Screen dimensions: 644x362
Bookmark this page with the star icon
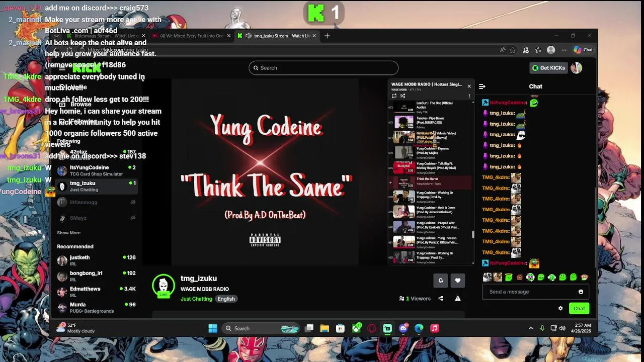[x=513, y=50]
